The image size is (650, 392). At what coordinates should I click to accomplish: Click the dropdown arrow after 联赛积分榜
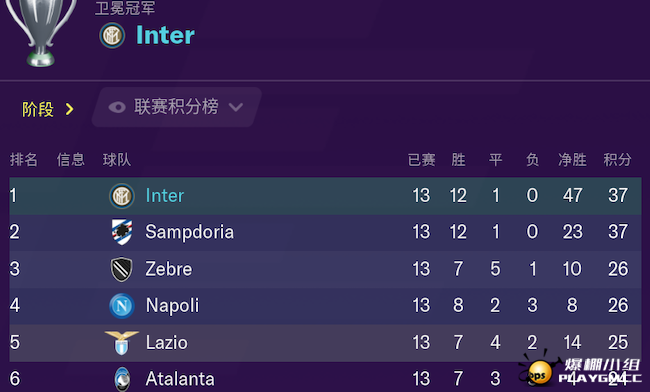(x=236, y=107)
